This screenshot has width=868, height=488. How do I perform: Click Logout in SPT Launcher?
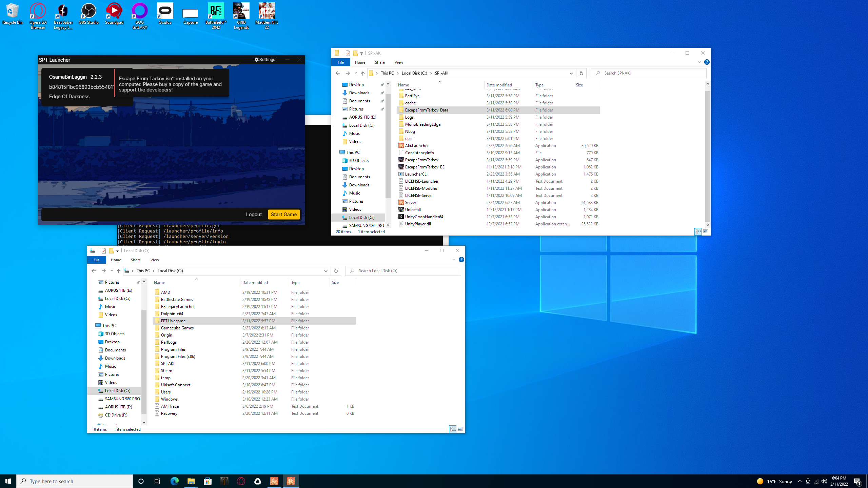(x=254, y=215)
